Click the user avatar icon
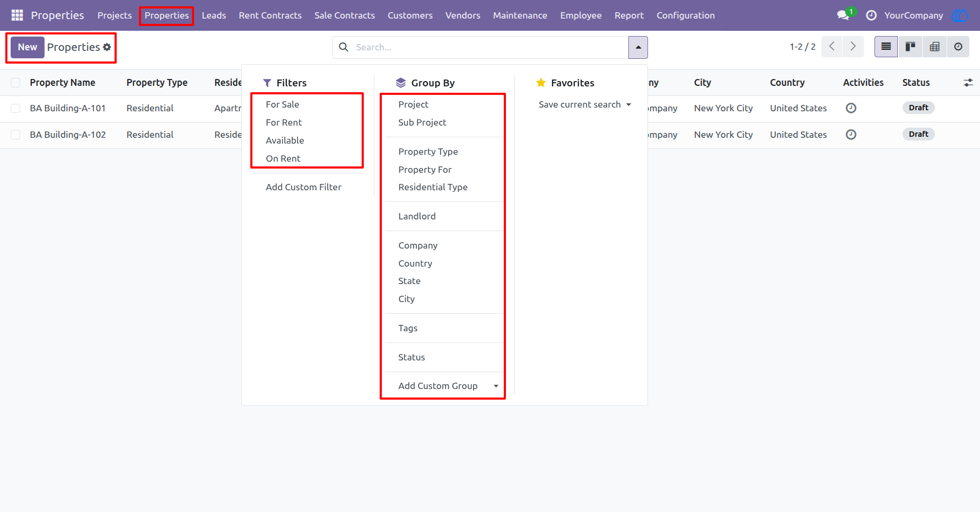Screen dimensions: 980x512 coord(960,15)
